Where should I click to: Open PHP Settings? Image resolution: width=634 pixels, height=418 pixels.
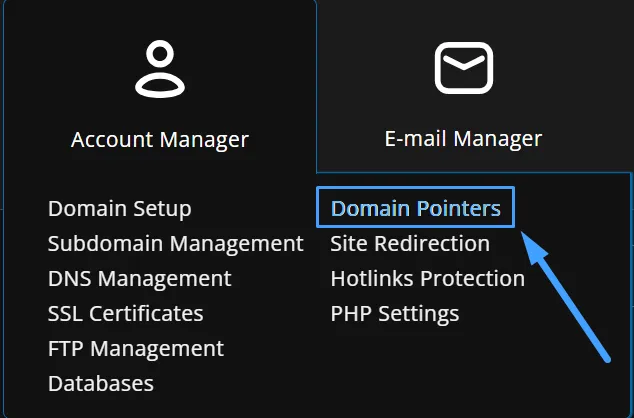click(x=394, y=313)
